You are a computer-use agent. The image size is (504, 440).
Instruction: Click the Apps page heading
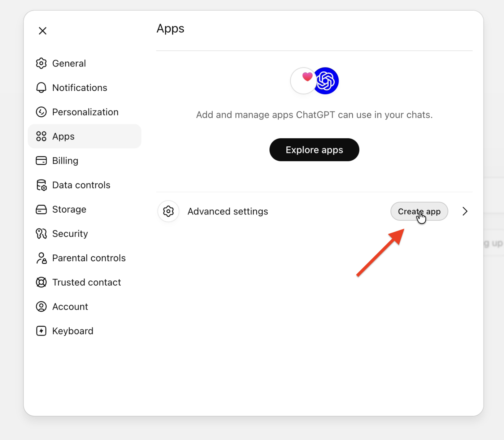(170, 29)
